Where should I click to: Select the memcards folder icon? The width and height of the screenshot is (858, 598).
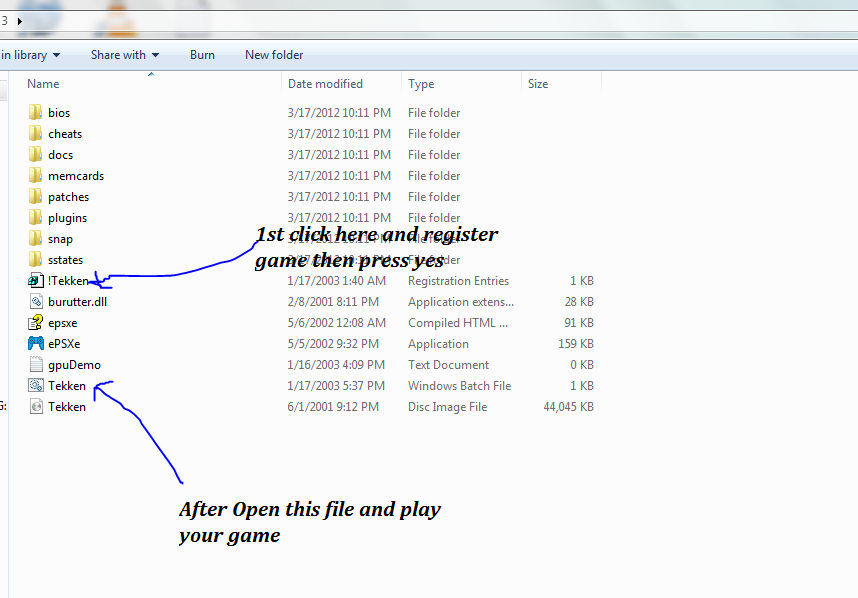pyautogui.click(x=36, y=176)
